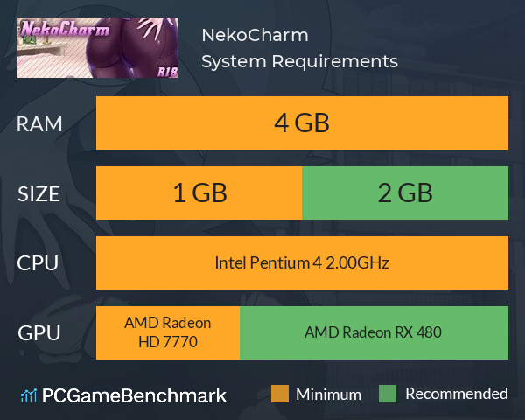Select the 1 GB minimum size segment
The height and width of the screenshot is (420, 525).
(199, 192)
